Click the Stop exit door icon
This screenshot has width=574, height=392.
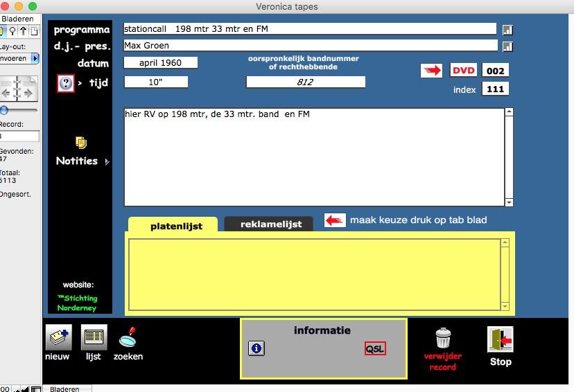tap(500, 339)
